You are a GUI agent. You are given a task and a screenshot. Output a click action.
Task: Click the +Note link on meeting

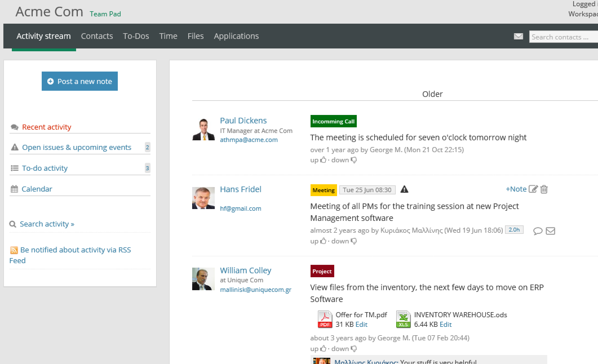pos(516,189)
